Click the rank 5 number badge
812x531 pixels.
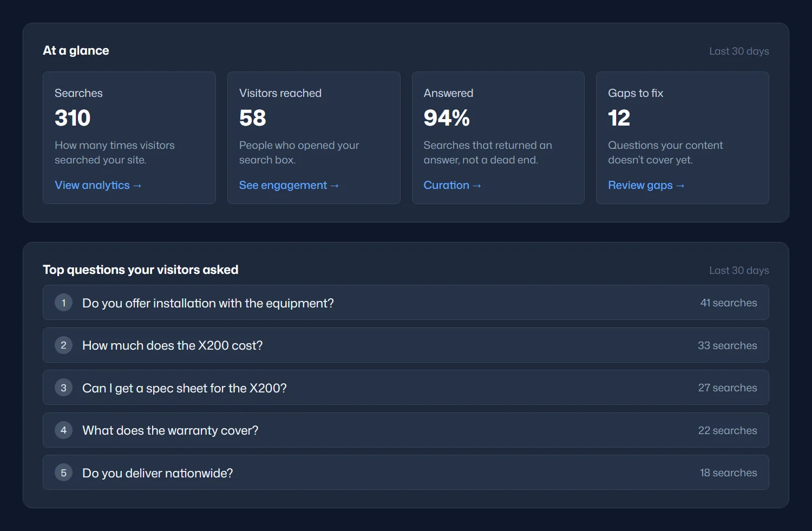click(64, 473)
